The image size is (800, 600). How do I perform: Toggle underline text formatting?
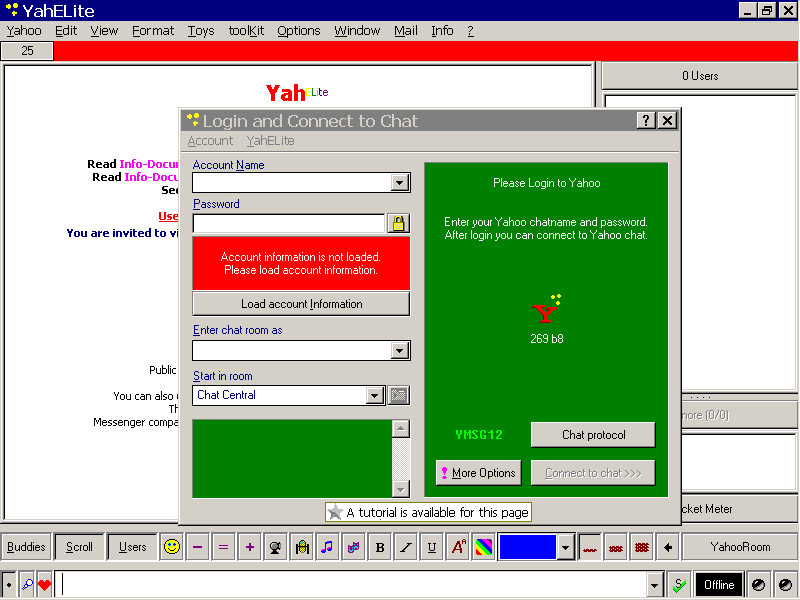pos(432,547)
